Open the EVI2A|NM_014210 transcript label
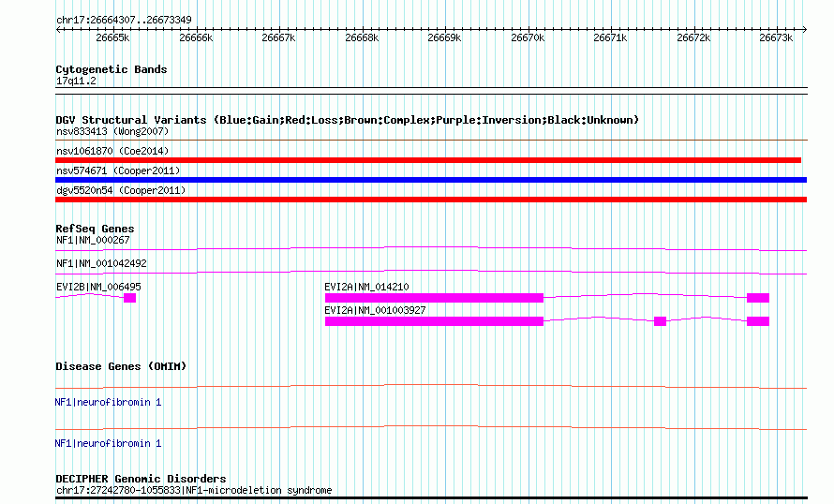 pos(366,287)
